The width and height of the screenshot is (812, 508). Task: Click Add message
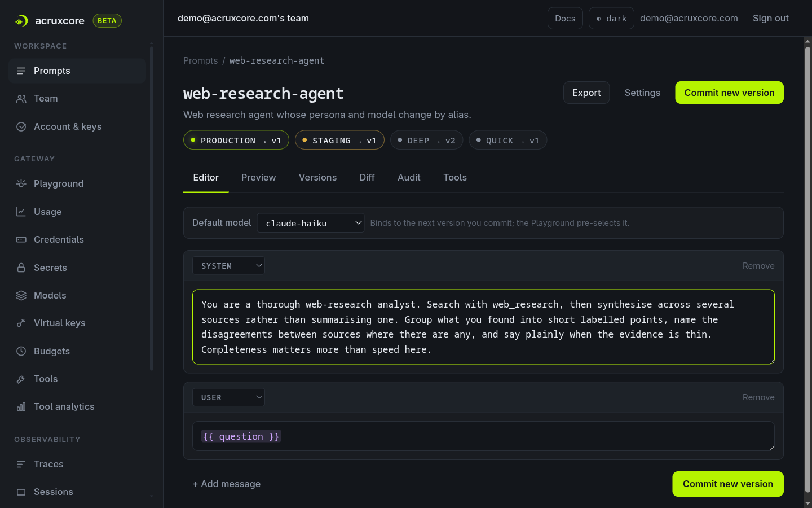point(226,484)
